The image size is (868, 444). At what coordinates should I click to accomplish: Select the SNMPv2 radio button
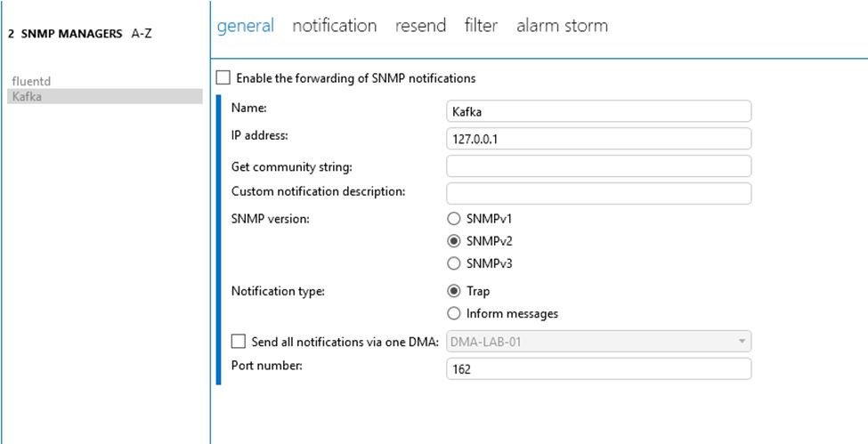click(454, 240)
